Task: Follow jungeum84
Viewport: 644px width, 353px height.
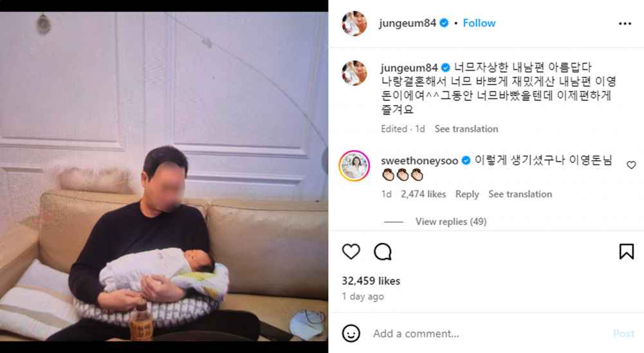Action: coord(479,23)
